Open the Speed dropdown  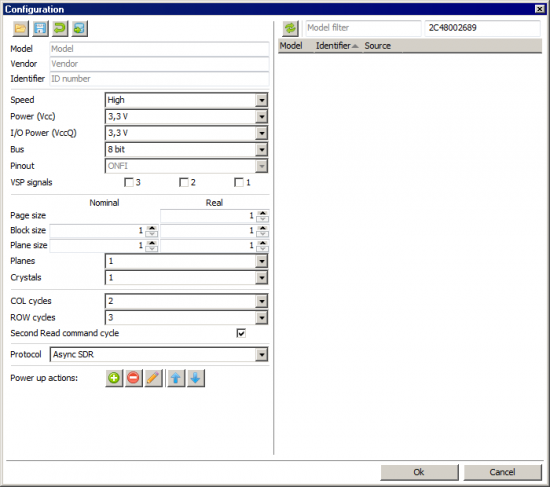pos(262,100)
